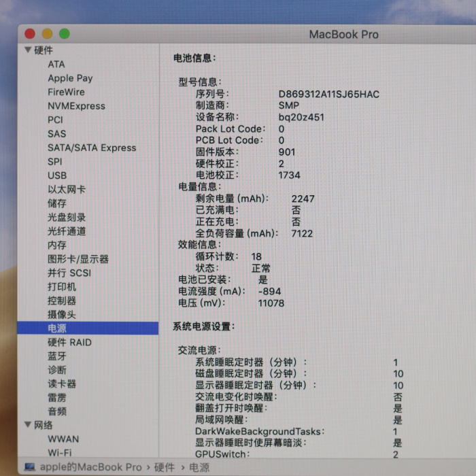This screenshot has height=476, width=476.
Task: Click the highlighted 电源 sidebar row
Action: (x=88, y=328)
